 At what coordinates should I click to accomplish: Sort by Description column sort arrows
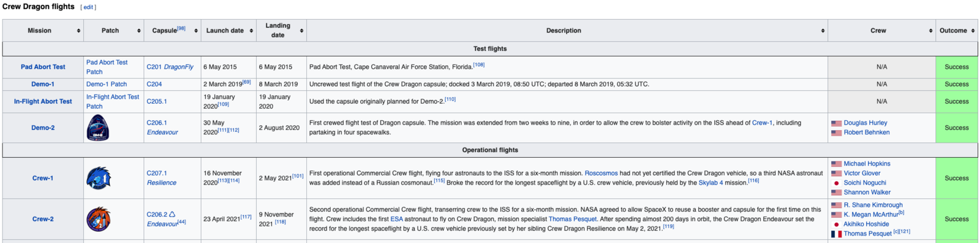tap(823, 31)
